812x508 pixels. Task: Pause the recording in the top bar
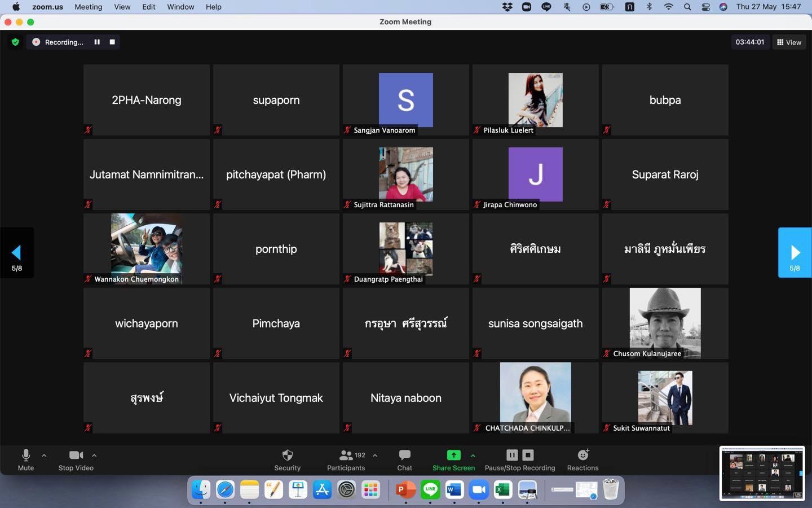tap(97, 42)
